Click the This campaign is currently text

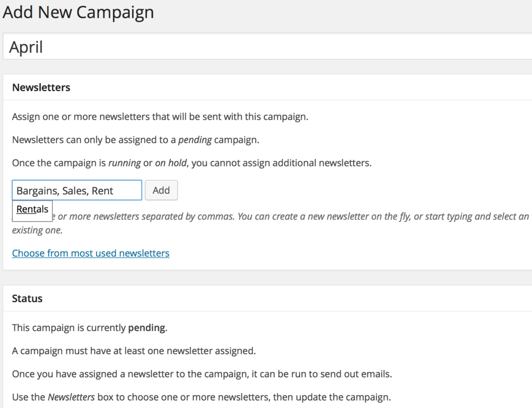pos(69,328)
